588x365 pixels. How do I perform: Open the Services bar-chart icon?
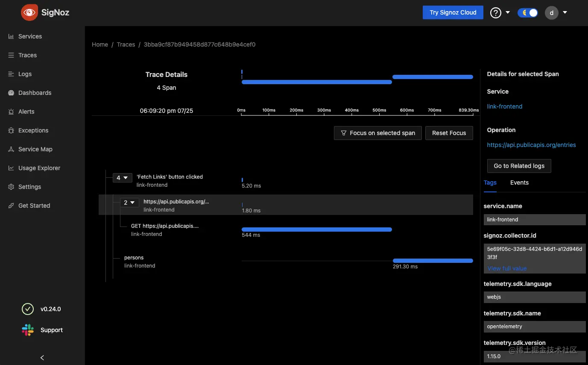(11, 36)
